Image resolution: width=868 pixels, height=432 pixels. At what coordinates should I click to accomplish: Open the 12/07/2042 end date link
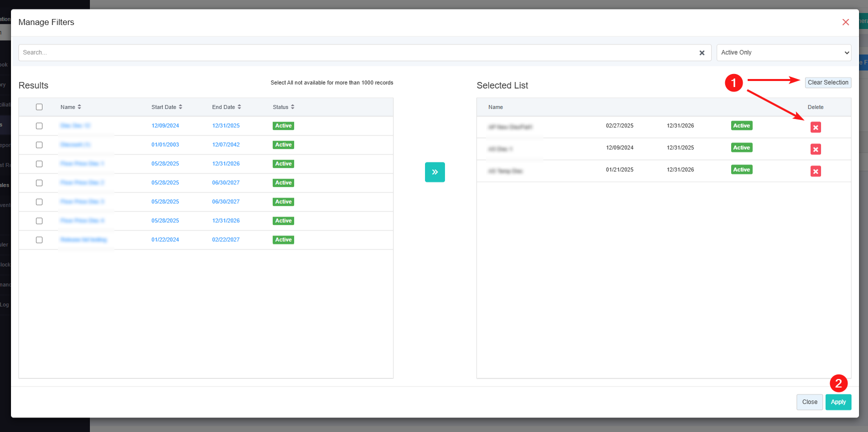point(226,145)
